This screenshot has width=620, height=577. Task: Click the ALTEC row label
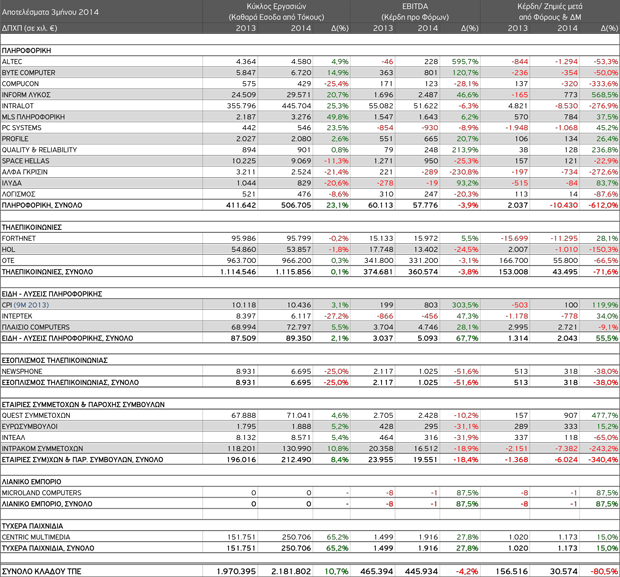tap(12, 62)
